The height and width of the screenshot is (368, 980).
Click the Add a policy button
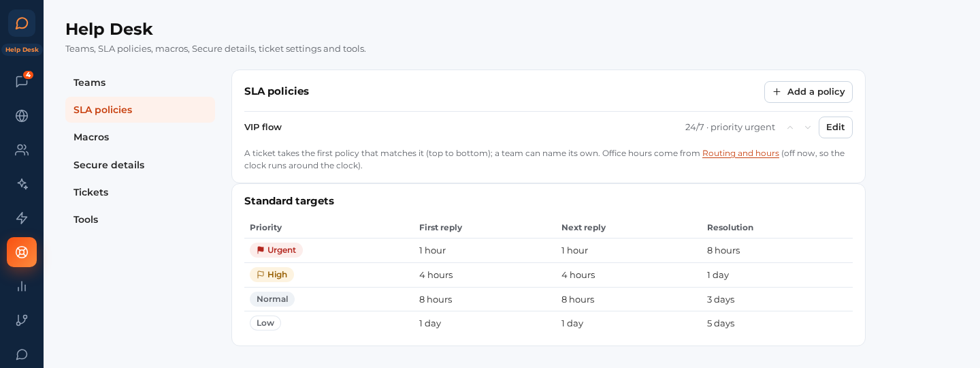tap(808, 92)
